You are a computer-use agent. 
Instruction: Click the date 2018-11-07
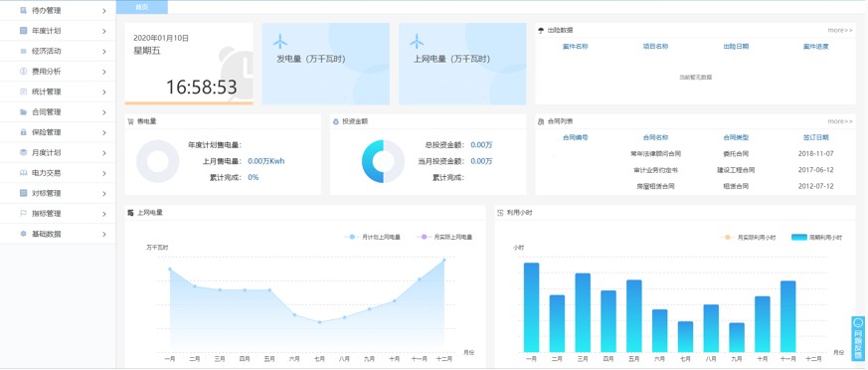816,154
